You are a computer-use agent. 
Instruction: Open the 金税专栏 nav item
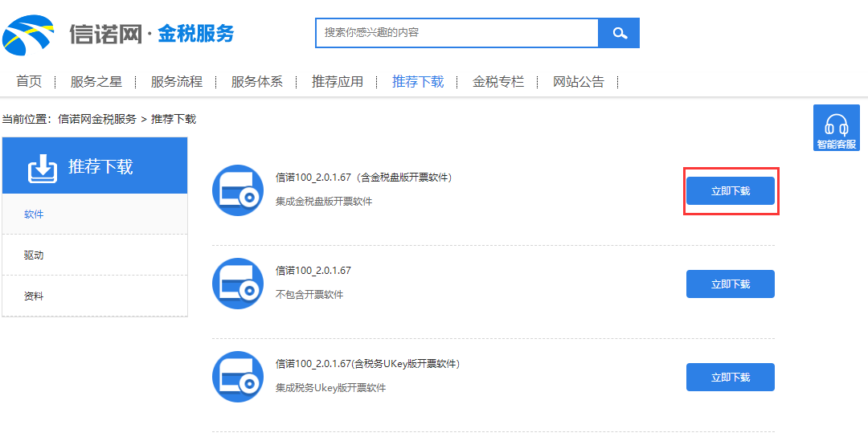[498, 82]
